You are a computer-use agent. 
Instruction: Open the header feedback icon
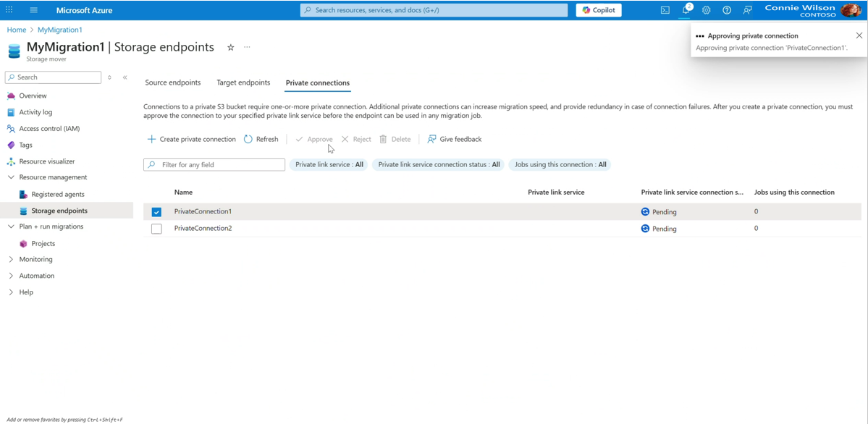pyautogui.click(x=747, y=10)
